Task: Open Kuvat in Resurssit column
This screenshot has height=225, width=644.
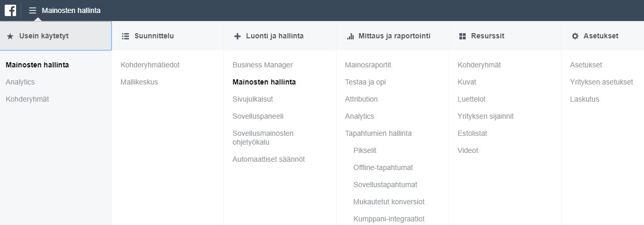Action: (467, 82)
